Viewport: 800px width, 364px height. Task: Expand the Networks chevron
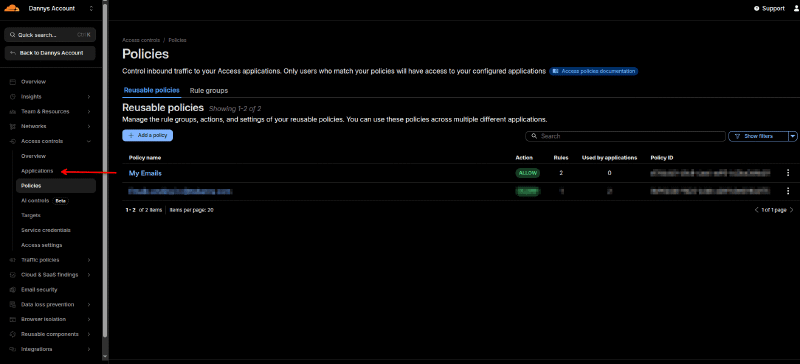[x=89, y=126]
